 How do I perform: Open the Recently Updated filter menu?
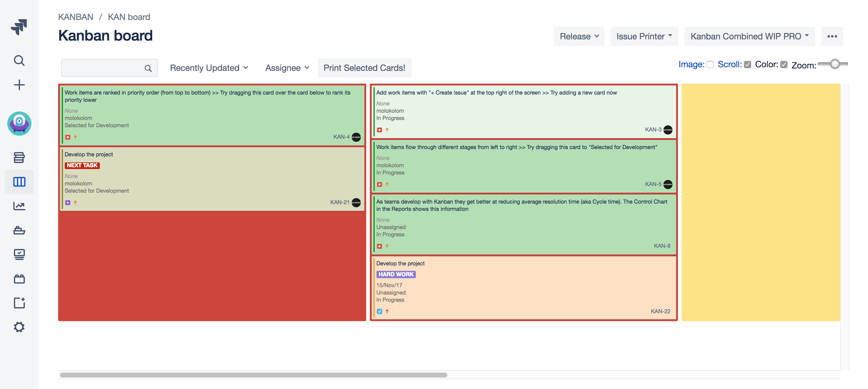(209, 68)
